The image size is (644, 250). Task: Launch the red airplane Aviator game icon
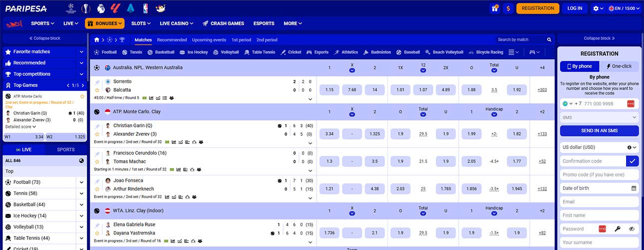click(14, 23)
